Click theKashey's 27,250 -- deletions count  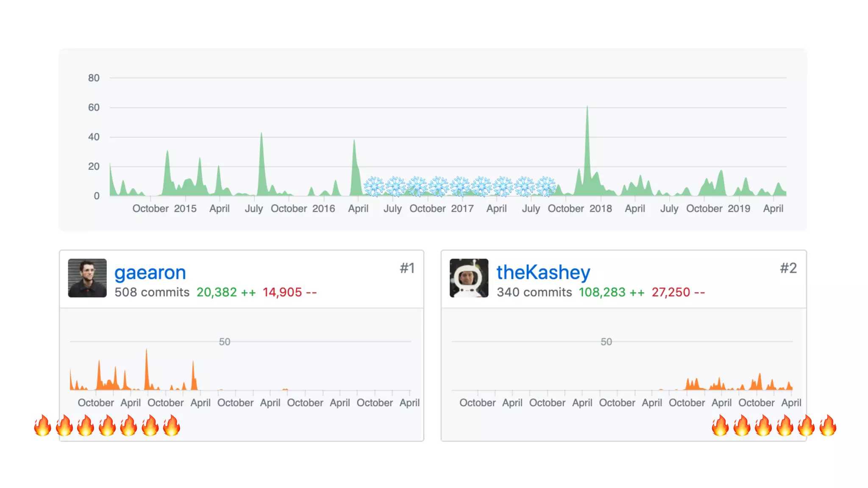pos(678,292)
